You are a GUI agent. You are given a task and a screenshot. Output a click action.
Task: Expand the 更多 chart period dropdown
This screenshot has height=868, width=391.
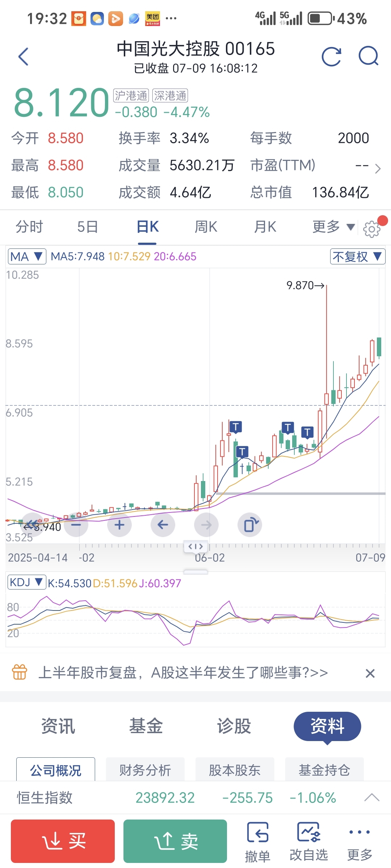pyautogui.click(x=333, y=227)
